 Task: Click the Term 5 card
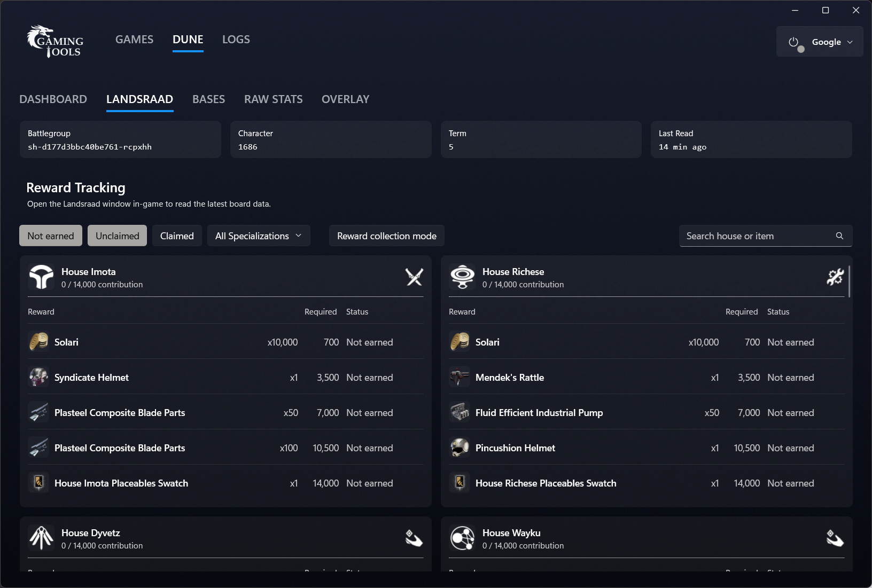[541, 139]
